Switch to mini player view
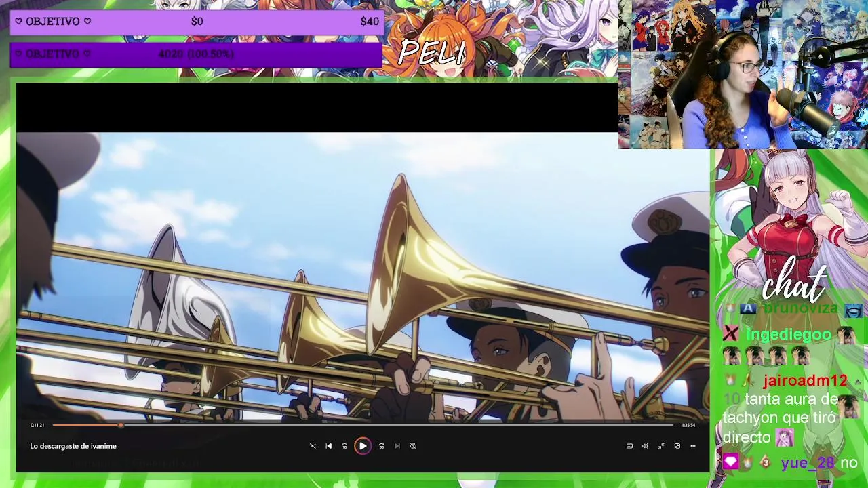The height and width of the screenshot is (488, 868). (677, 446)
